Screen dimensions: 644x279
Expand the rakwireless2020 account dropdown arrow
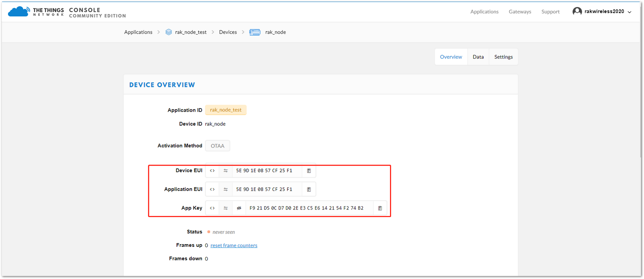click(x=630, y=12)
